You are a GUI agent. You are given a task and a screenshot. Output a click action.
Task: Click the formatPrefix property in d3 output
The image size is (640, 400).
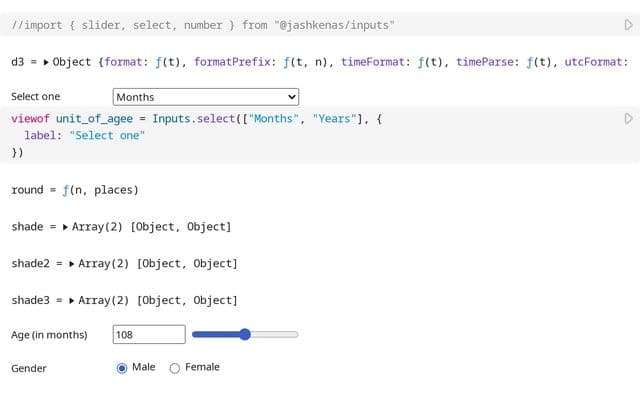(232, 62)
